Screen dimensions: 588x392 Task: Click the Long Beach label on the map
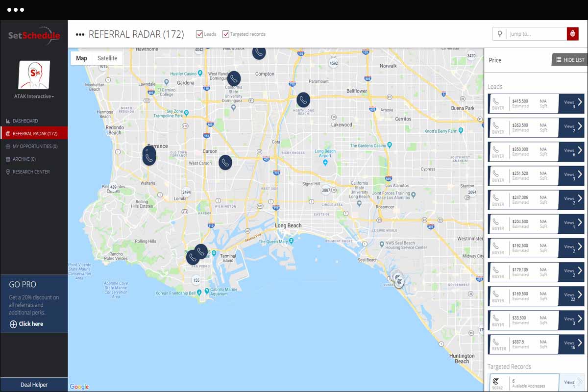288,226
